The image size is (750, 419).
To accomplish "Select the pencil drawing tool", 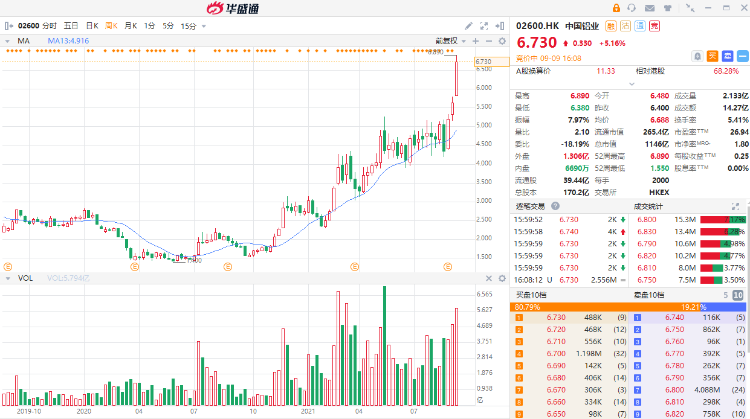I will [x=469, y=26].
